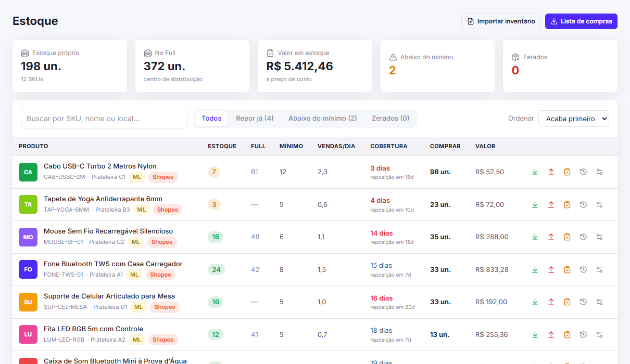Click ML tag on Cabo USB-C row
This screenshot has width=630, height=364.
tap(137, 177)
